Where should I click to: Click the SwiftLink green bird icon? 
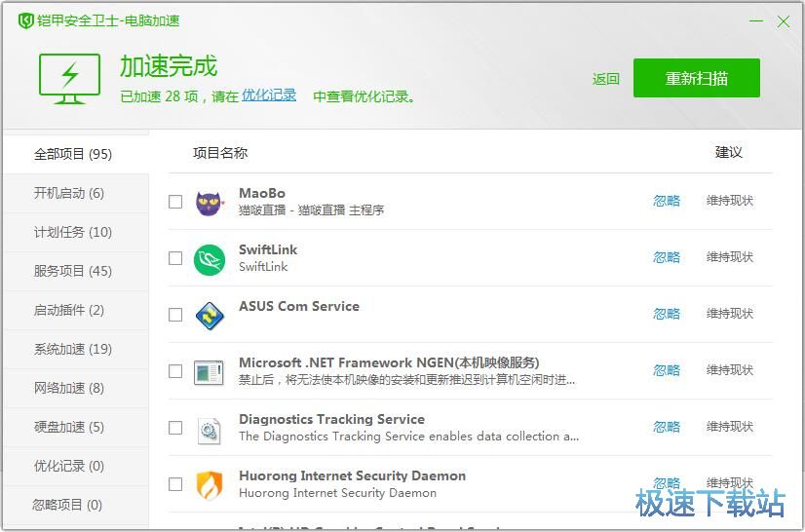click(x=210, y=260)
